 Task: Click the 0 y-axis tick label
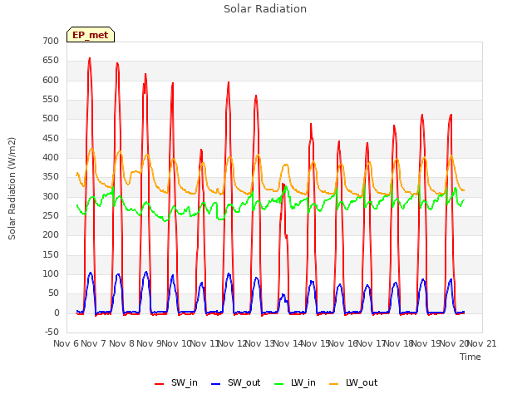57,313
